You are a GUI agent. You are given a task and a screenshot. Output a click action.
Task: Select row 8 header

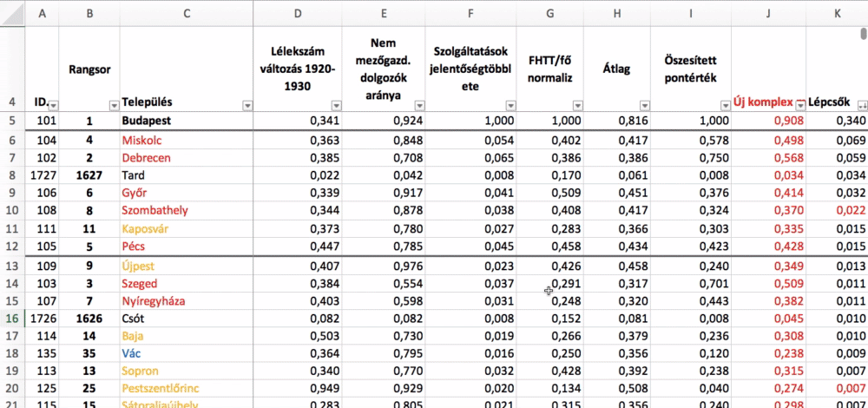13,175
